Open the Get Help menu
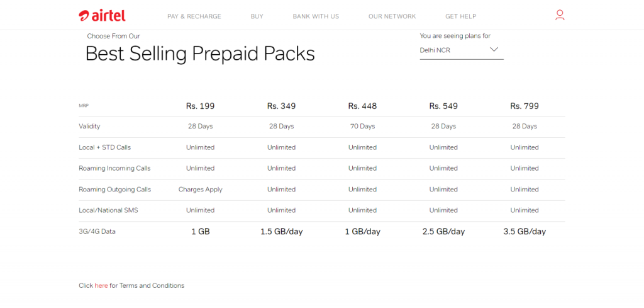The width and height of the screenshot is (644, 308). point(461,16)
